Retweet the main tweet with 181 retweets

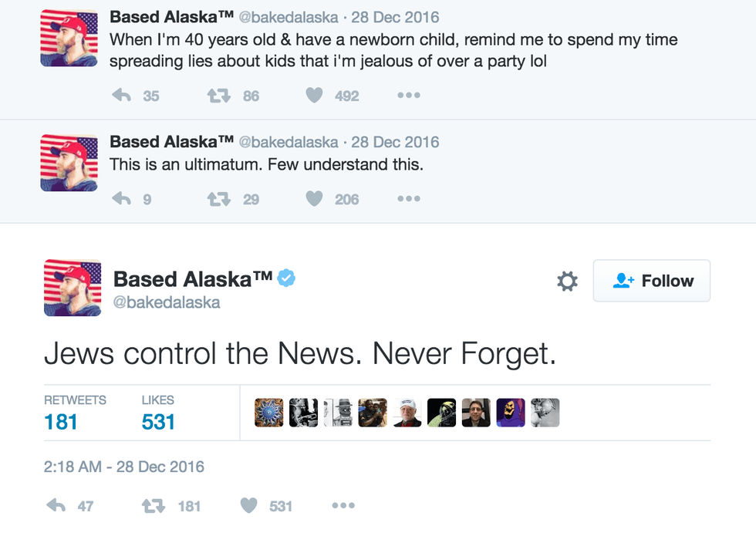[154, 506]
